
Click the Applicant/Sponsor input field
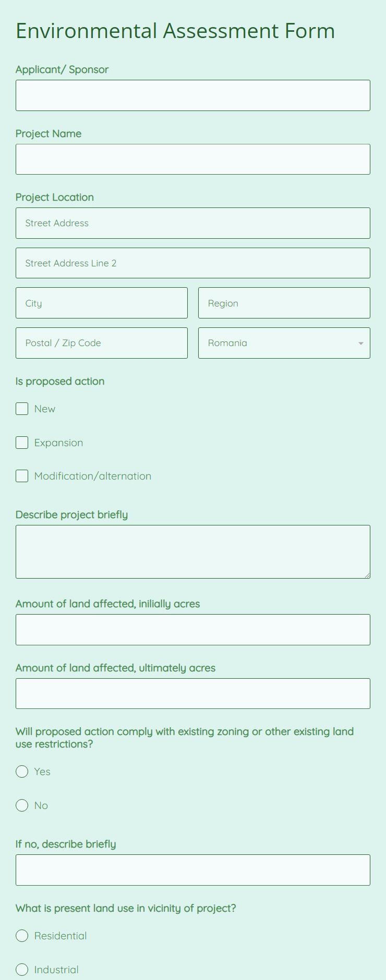coord(192,95)
